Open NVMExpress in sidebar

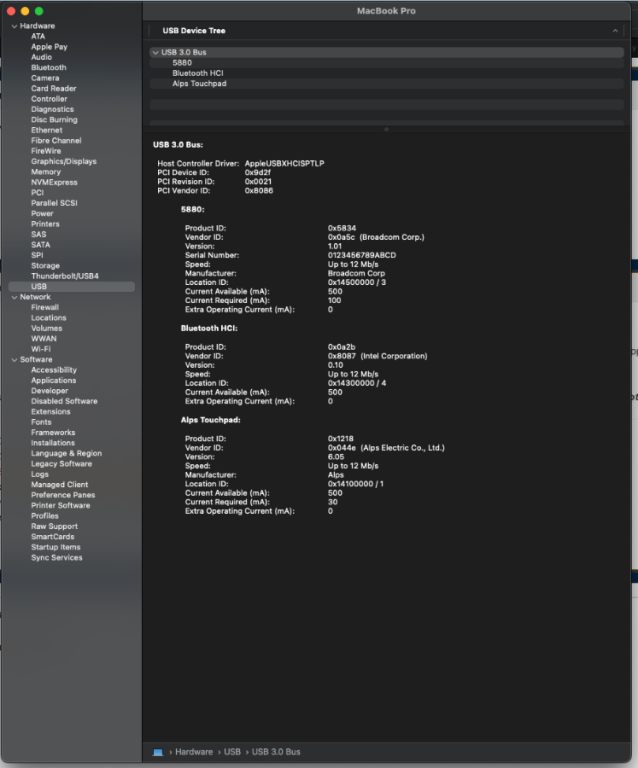point(54,182)
